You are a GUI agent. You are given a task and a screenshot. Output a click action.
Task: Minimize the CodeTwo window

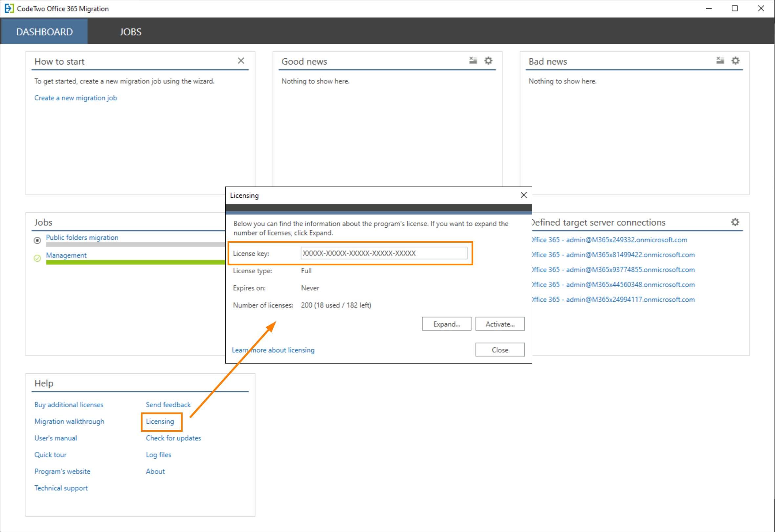tap(709, 8)
